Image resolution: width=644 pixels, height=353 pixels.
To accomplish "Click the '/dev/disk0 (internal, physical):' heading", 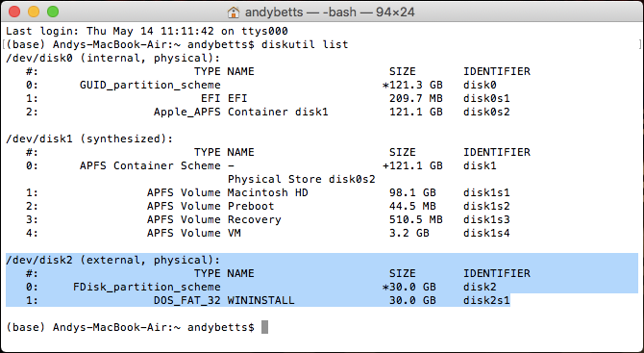I will pos(113,58).
